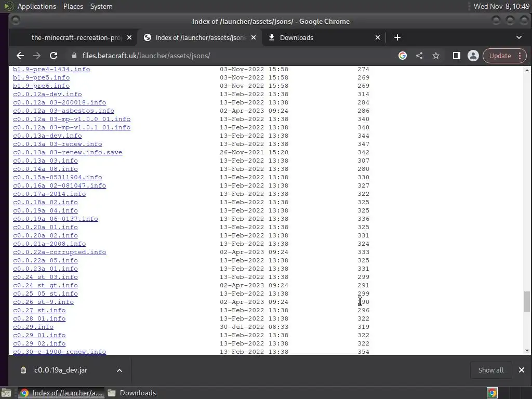This screenshot has height=399, width=532.
Task: Open b1.9-pre5.info link
Action: [x=42, y=78]
